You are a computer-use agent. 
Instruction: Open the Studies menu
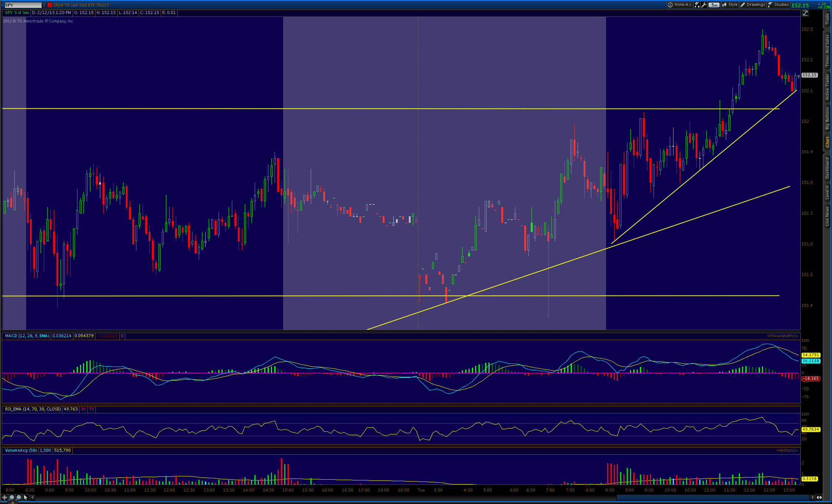pos(778,5)
